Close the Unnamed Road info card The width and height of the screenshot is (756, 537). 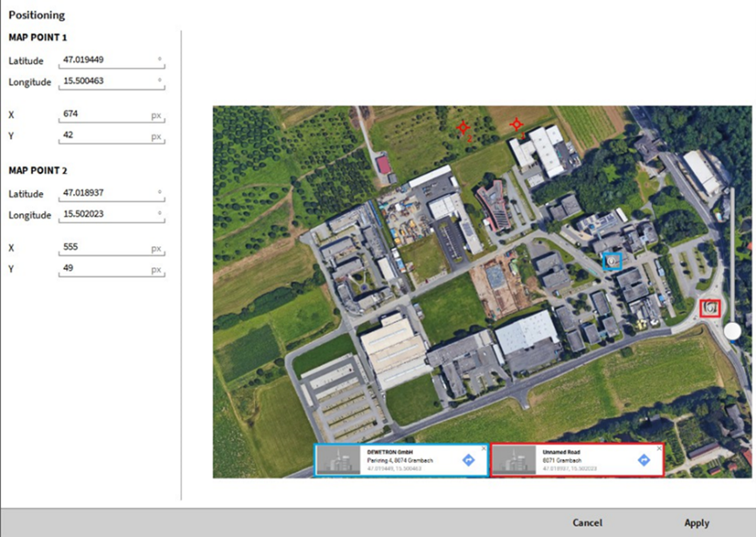coord(658,448)
